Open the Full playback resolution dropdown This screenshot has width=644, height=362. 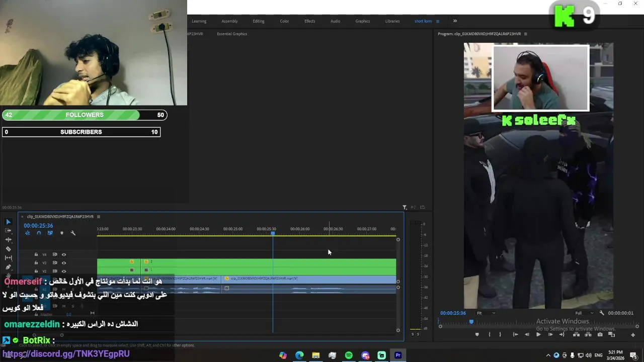coord(585,313)
